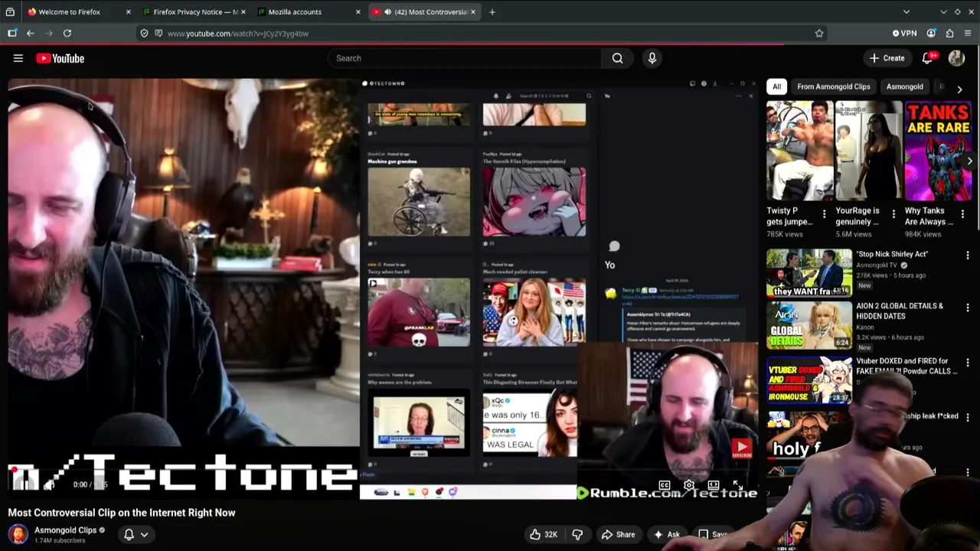Image resolution: width=980 pixels, height=551 pixels.
Task: Advance the Shorts shelf with next arrow
Action: click(x=969, y=161)
